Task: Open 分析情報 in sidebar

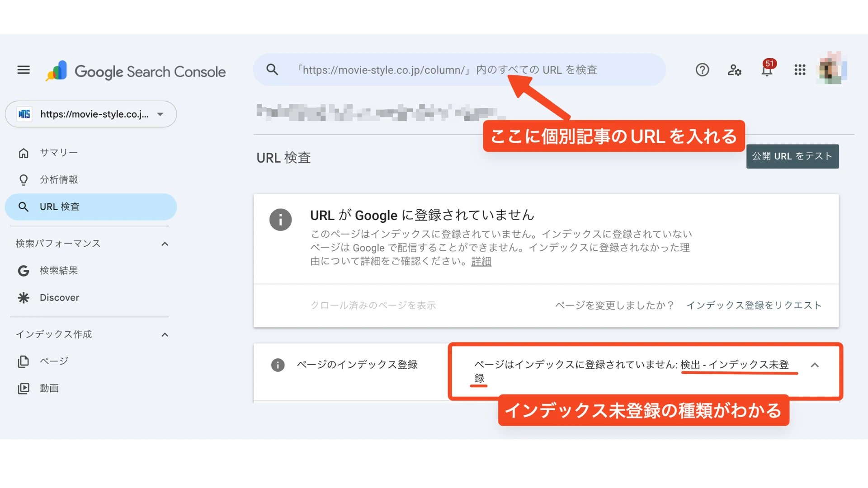Action: coord(91,180)
